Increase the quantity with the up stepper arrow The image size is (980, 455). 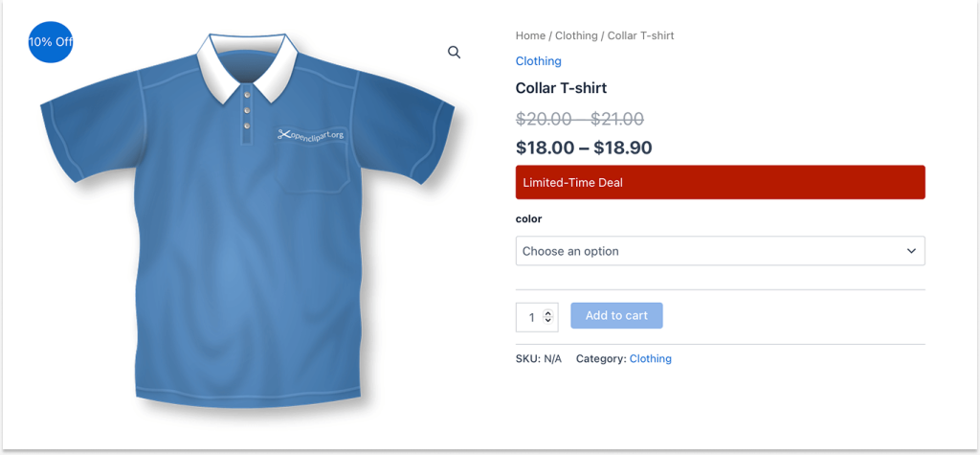[x=547, y=312]
